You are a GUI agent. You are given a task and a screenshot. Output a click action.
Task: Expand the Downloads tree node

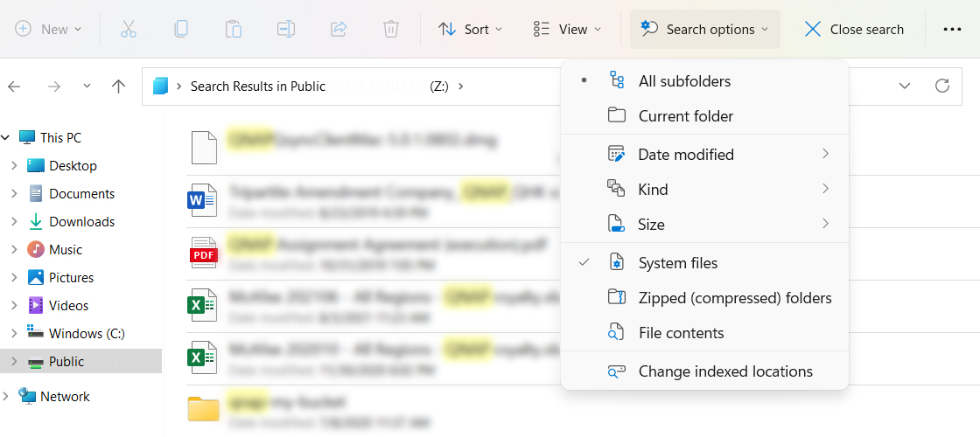pyautogui.click(x=14, y=222)
